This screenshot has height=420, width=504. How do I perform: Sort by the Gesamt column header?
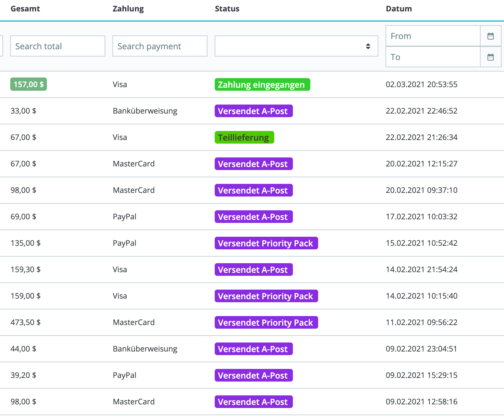(25, 9)
